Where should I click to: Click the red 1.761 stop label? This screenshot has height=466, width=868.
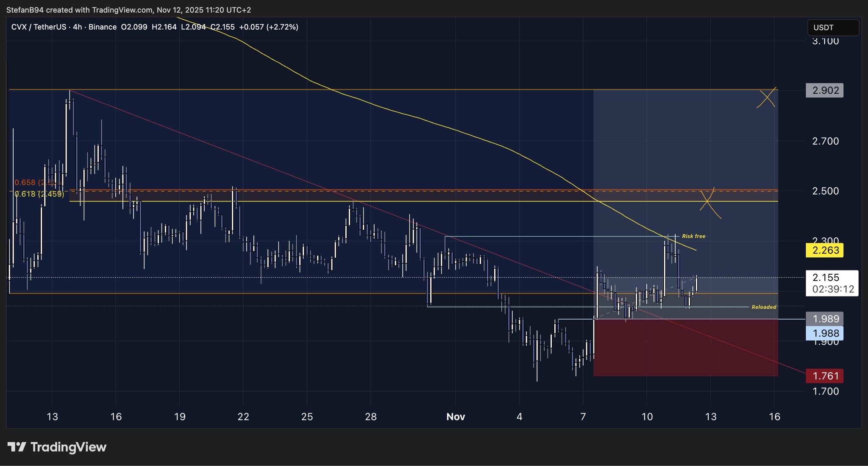[x=824, y=376]
